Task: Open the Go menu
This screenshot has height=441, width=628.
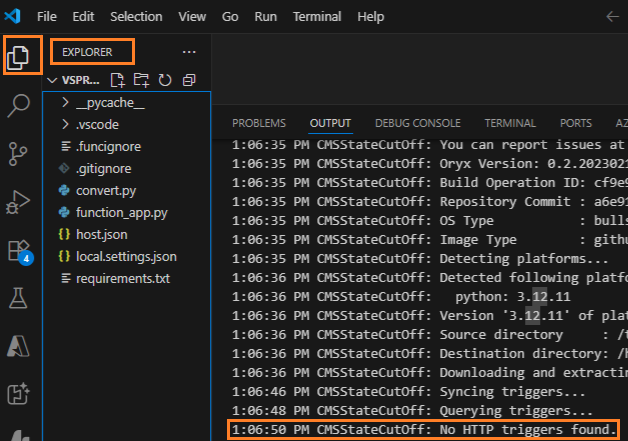Action: coord(230,16)
